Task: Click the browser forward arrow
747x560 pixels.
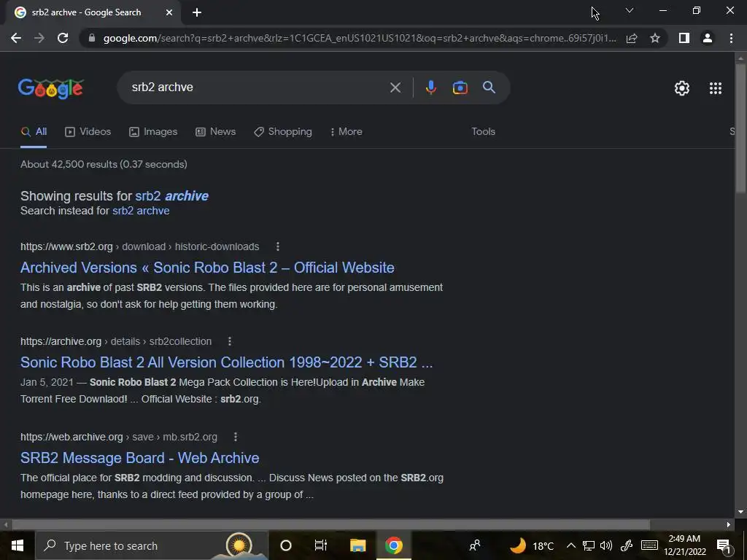Action: (x=39, y=38)
